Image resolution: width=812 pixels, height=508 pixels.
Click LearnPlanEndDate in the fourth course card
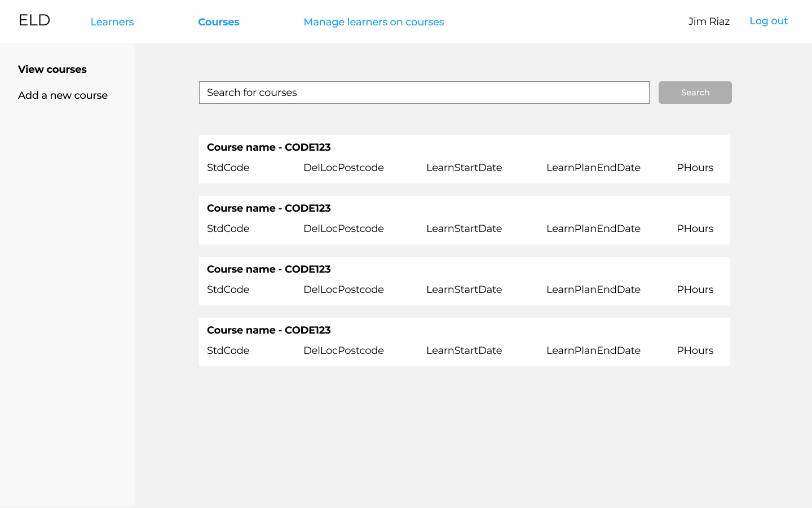pyautogui.click(x=593, y=351)
